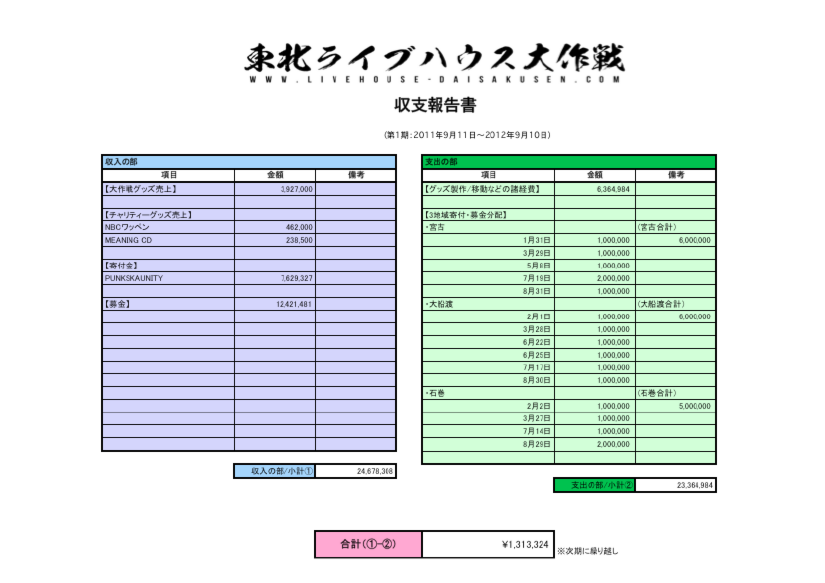
Task: Click the 第1期 reporting period text
Action: point(467,135)
